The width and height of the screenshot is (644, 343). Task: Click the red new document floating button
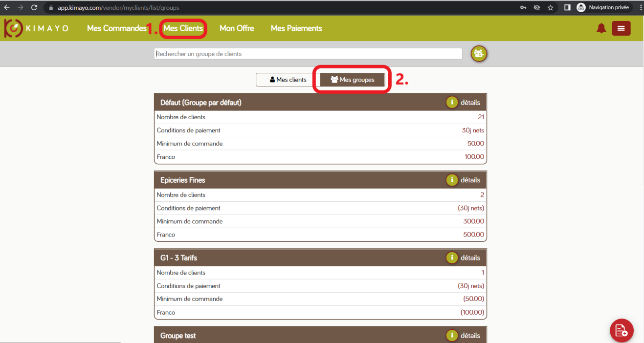pos(621,330)
